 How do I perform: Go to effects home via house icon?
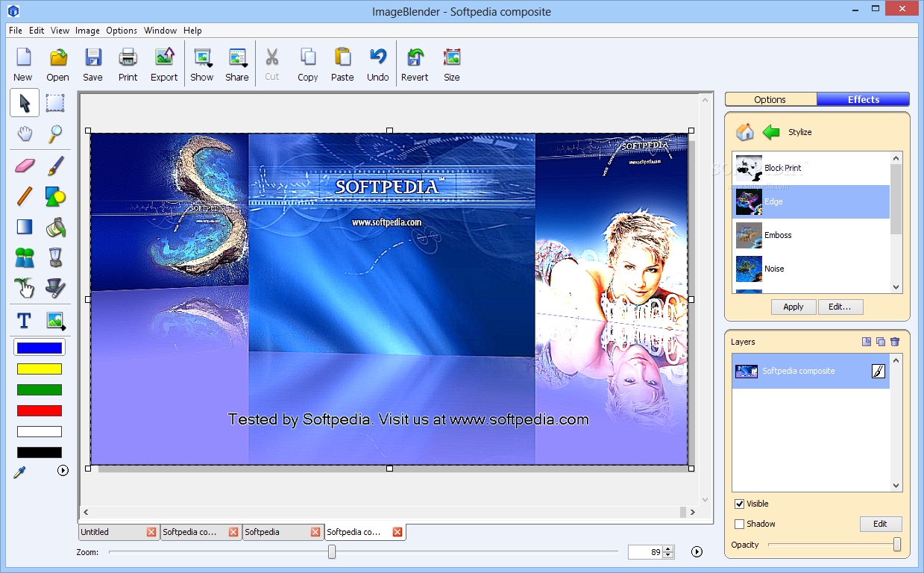tap(744, 132)
